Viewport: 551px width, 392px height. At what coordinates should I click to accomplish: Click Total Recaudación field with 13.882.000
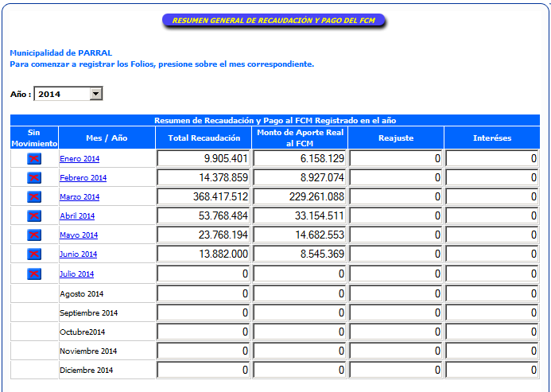coord(203,254)
